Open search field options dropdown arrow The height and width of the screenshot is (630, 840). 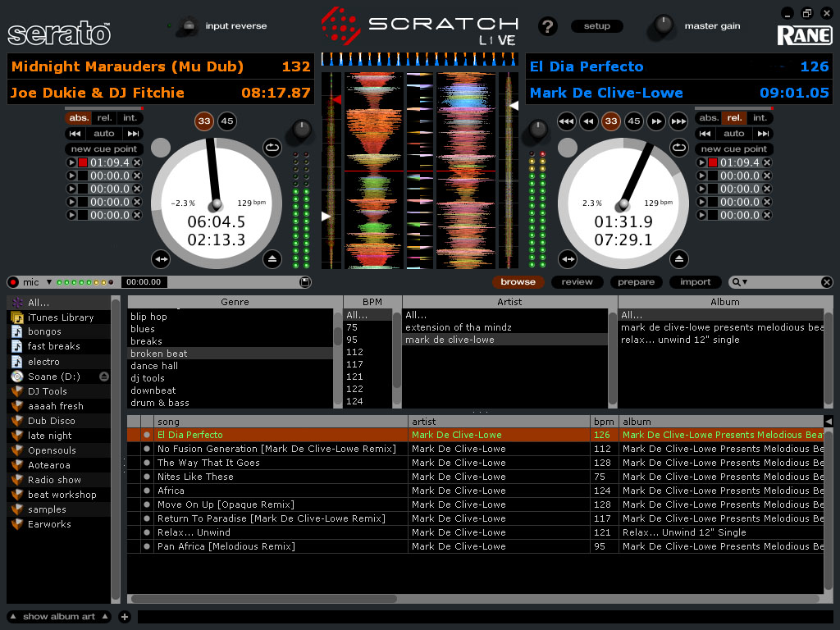[745, 282]
